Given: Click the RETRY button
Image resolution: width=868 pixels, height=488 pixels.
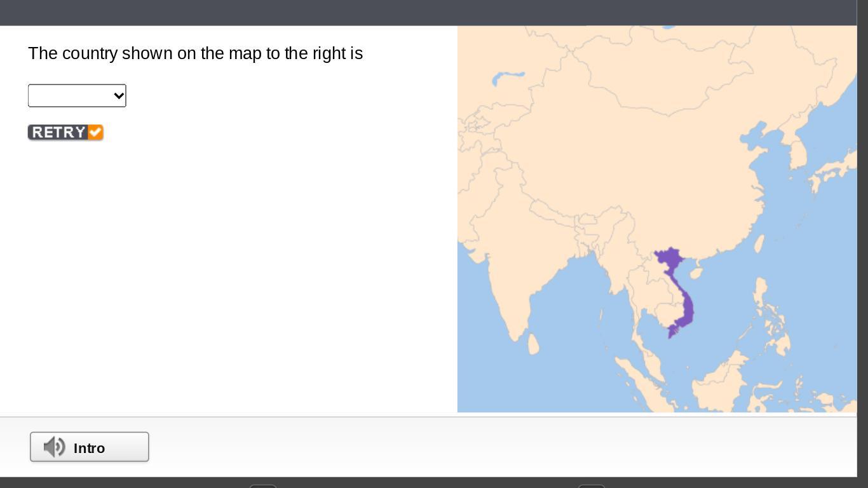Looking at the screenshot, I should click(x=65, y=132).
